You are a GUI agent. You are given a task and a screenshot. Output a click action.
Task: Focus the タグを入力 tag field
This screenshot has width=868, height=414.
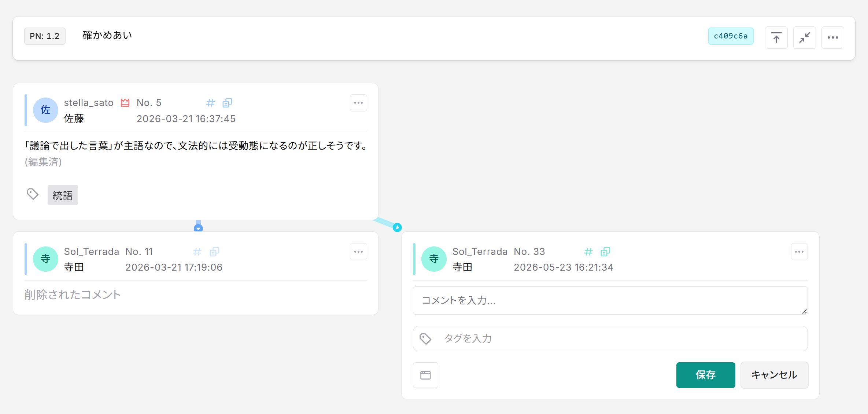click(x=610, y=338)
